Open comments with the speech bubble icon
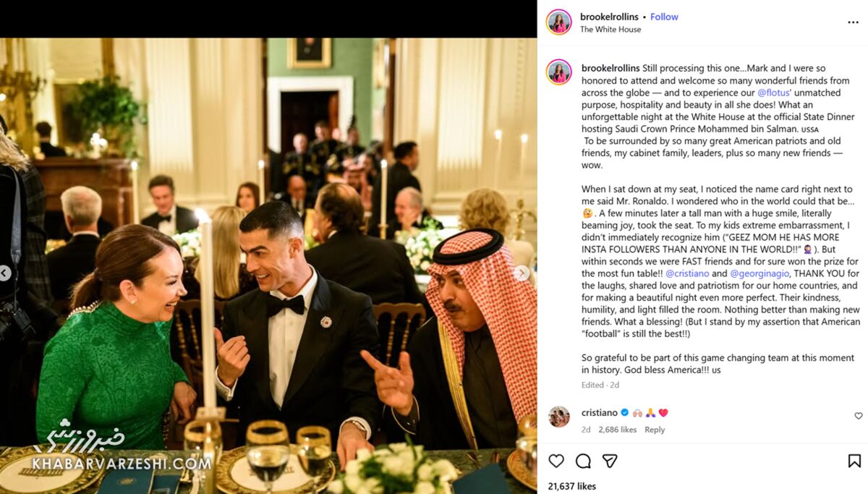868x494 pixels. (583, 461)
